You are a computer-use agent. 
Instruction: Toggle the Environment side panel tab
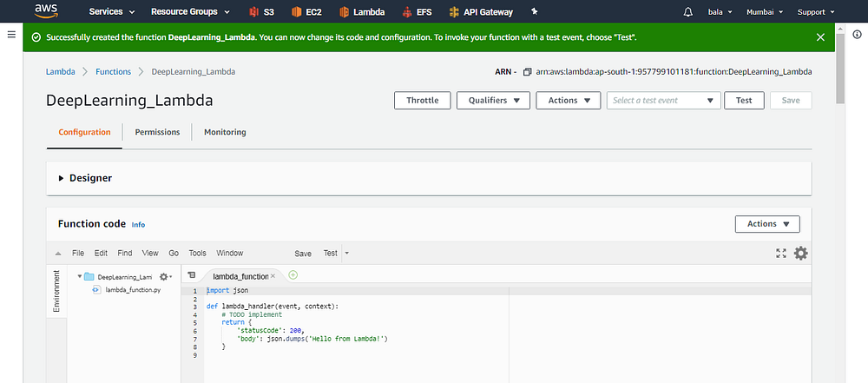[x=56, y=292]
